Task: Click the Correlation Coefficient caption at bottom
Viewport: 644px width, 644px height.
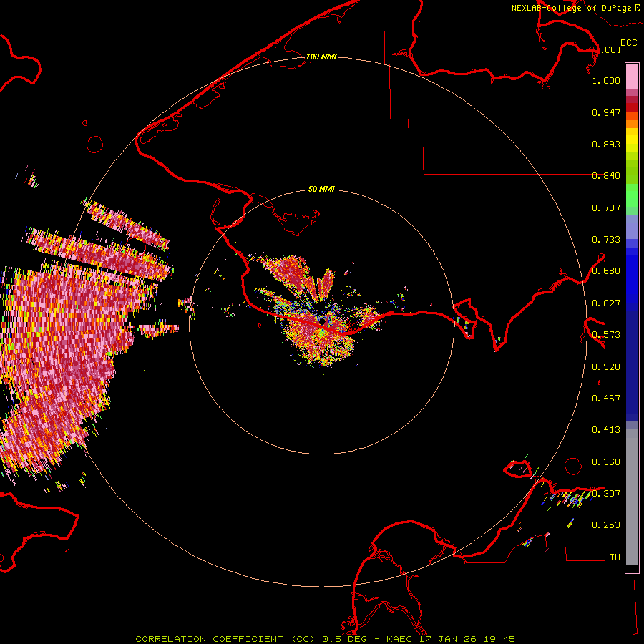Action: pos(326,639)
